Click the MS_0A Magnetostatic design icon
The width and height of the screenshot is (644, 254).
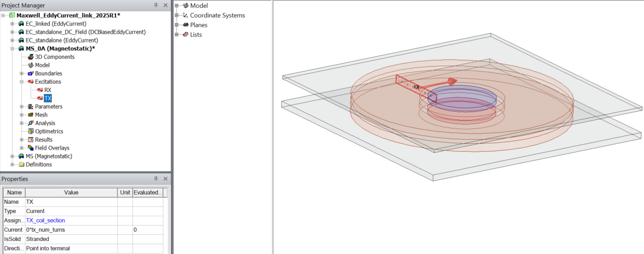point(21,49)
